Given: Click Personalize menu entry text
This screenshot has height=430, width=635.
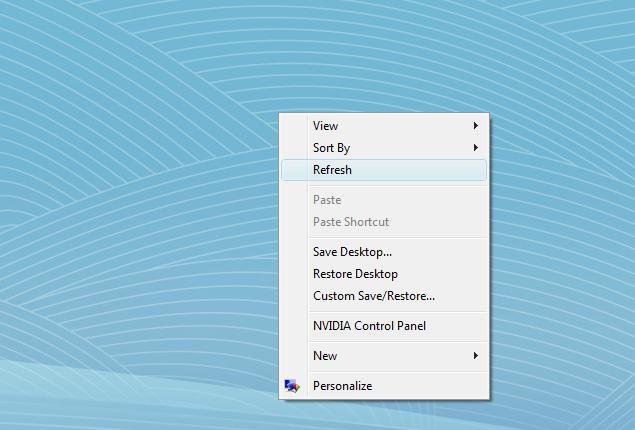Looking at the screenshot, I should [x=343, y=386].
